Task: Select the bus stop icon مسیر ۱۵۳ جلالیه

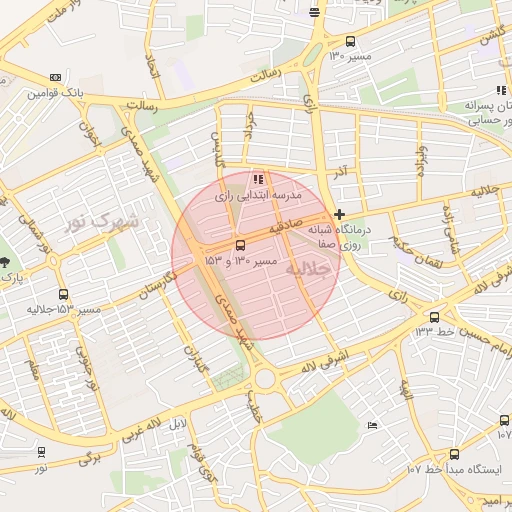Action: click(63, 294)
